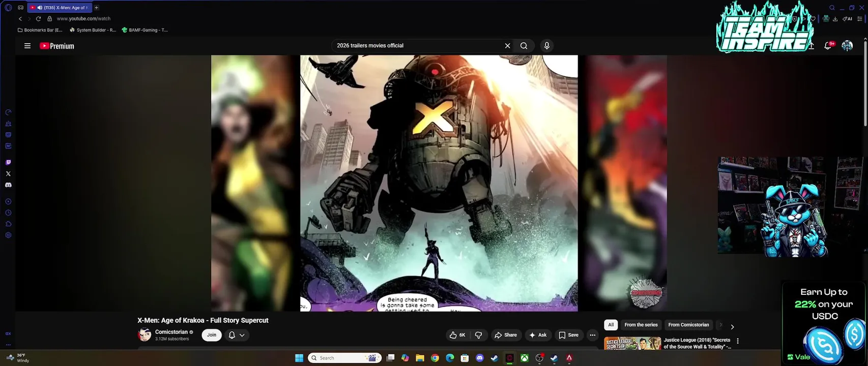Open Discord in the Opera sidebar
This screenshot has height=366, width=868.
coord(8,185)
